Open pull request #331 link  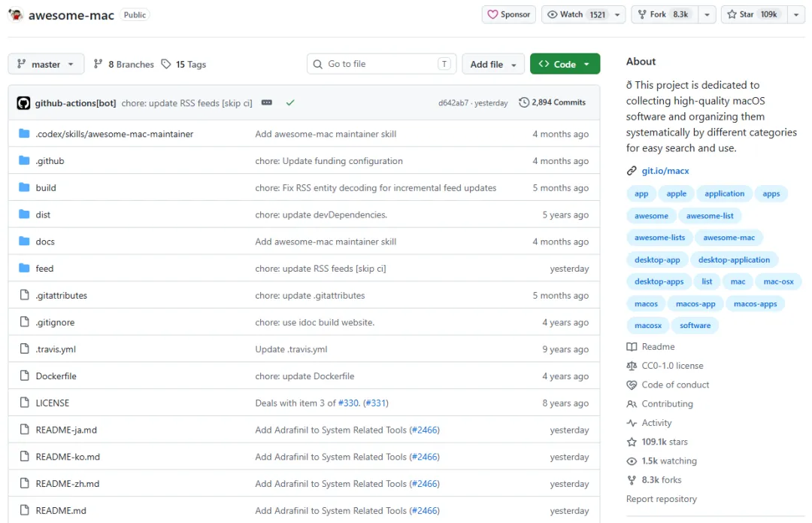coord(376,403)
